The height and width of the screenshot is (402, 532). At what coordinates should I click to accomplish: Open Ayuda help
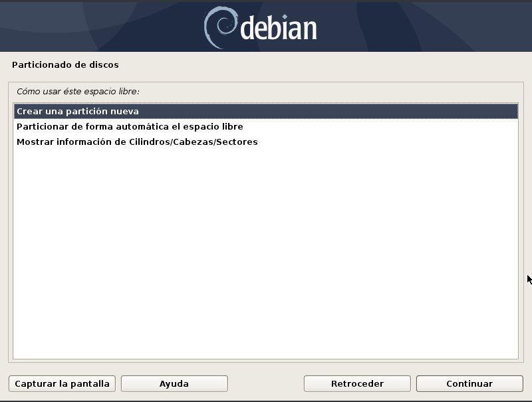[174, 383]
